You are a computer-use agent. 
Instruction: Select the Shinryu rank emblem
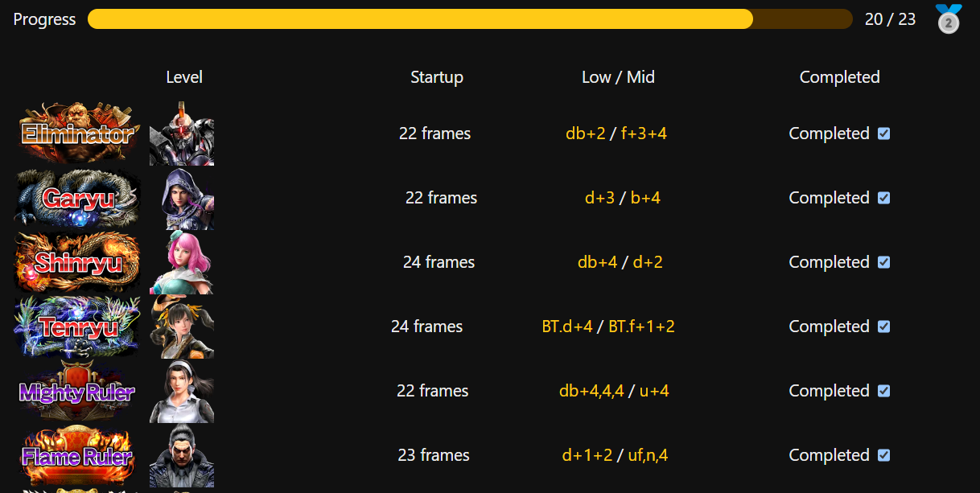click(77, 262)
